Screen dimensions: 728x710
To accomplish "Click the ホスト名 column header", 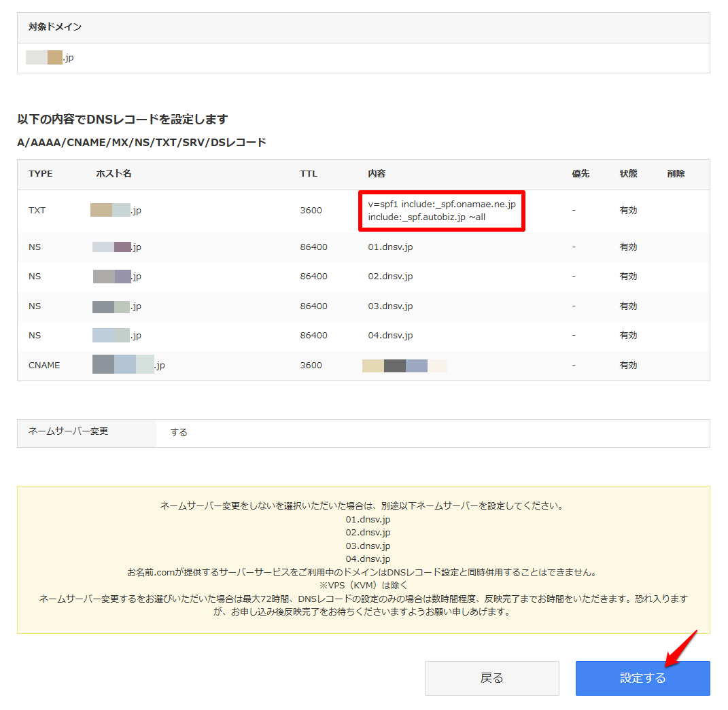I will [114, 174].
